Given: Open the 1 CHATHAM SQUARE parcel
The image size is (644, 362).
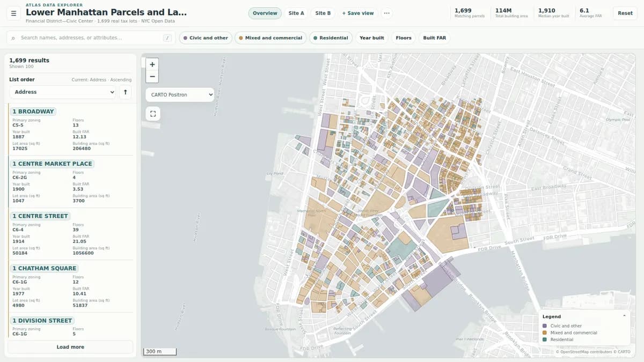Looking at the screenshot, I should 45,268.
